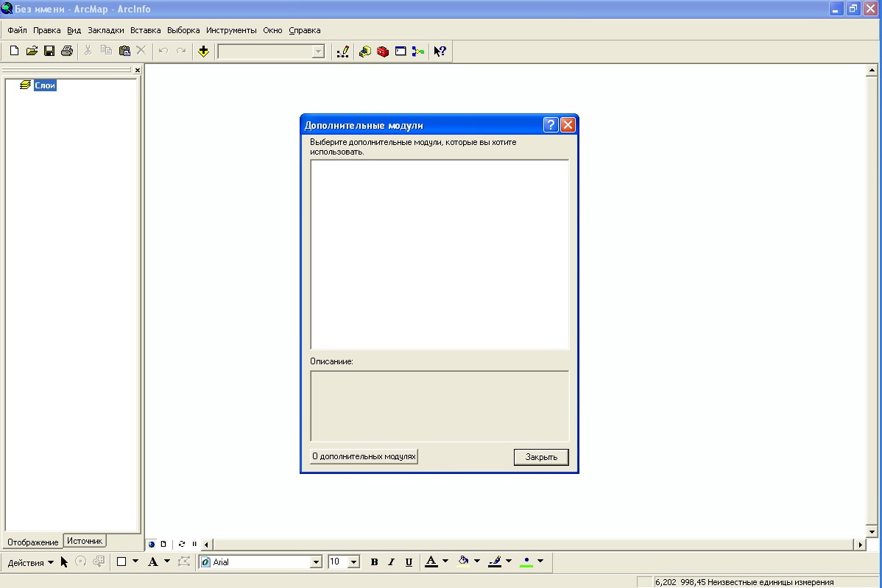Click the help question mark in the dialog

551,125
